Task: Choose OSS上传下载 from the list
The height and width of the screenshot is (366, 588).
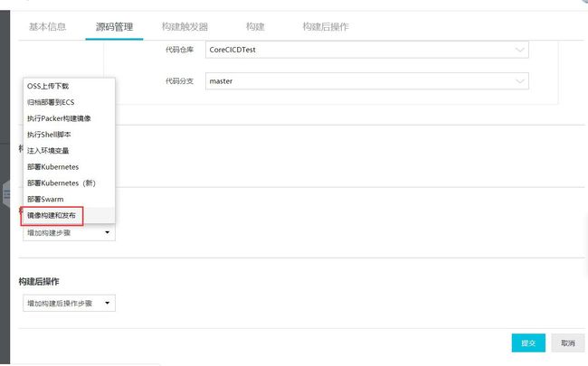Action: coord(69,86)
